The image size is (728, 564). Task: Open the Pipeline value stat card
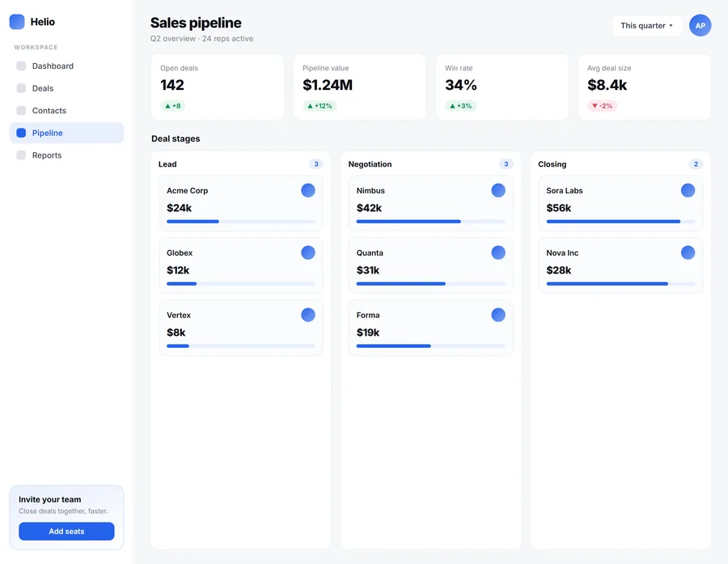(x=360, y=87)
